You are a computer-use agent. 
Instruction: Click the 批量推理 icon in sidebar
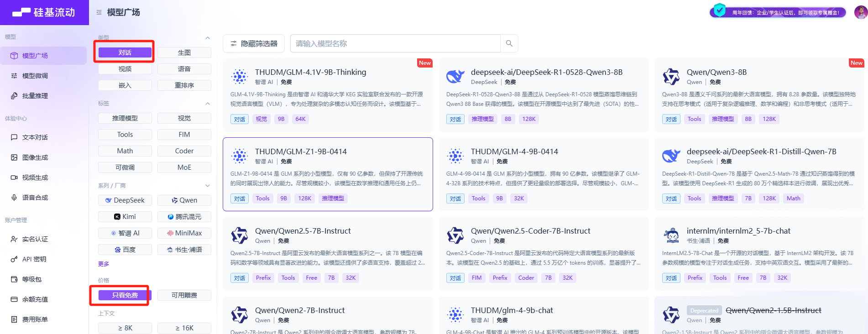[14, 96]
